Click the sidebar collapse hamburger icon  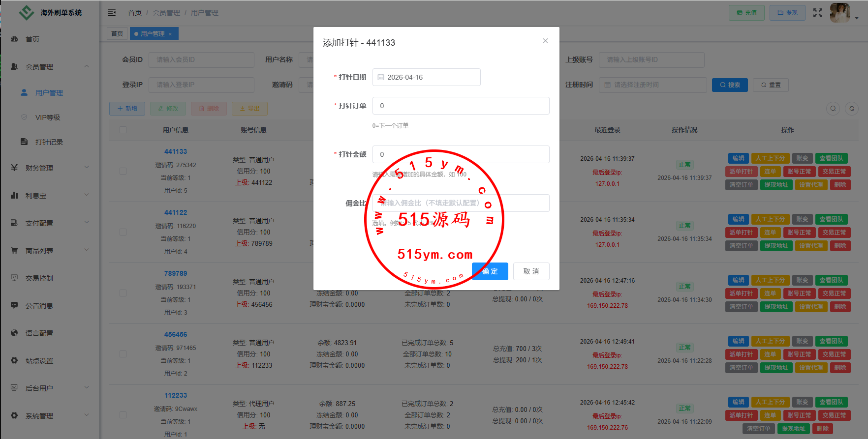tap(112, 12)
